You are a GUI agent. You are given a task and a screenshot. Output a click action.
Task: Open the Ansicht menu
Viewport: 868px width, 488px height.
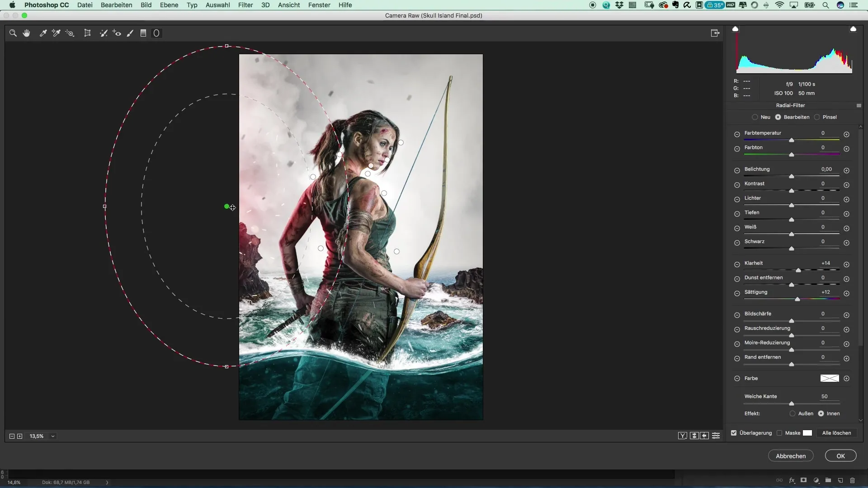pos(289,5)
